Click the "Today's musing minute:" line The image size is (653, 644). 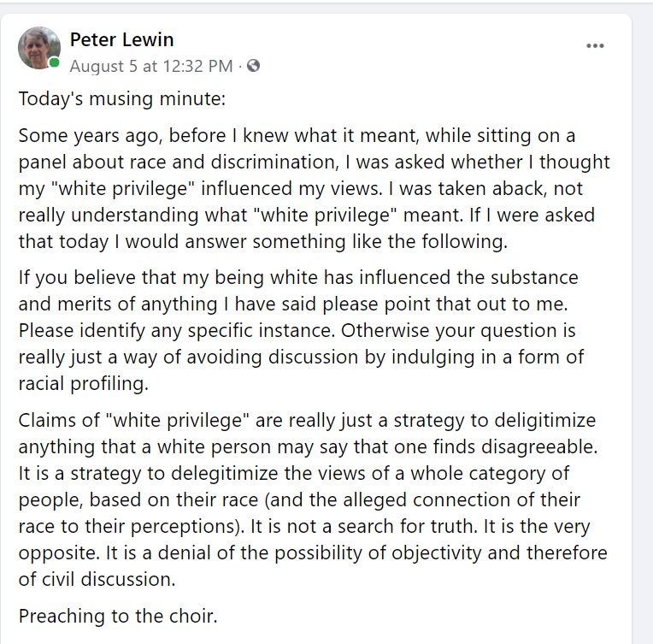tap(122, 99)
